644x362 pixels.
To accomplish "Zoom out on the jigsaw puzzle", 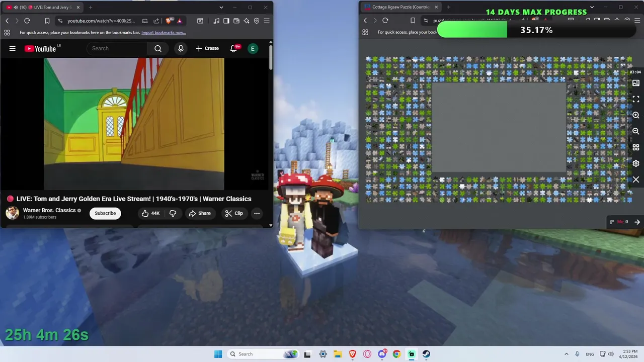I will [x=636, y=131].
